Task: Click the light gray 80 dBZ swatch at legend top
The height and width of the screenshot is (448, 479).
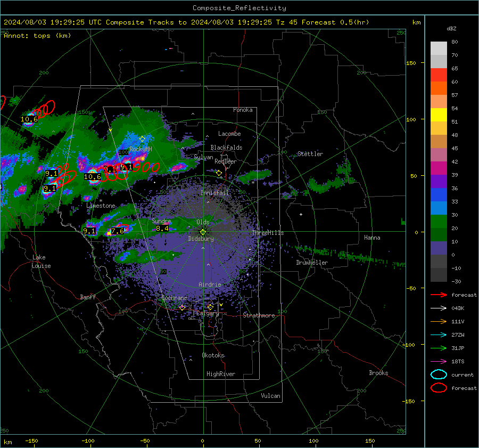Action: coord(439,48)
